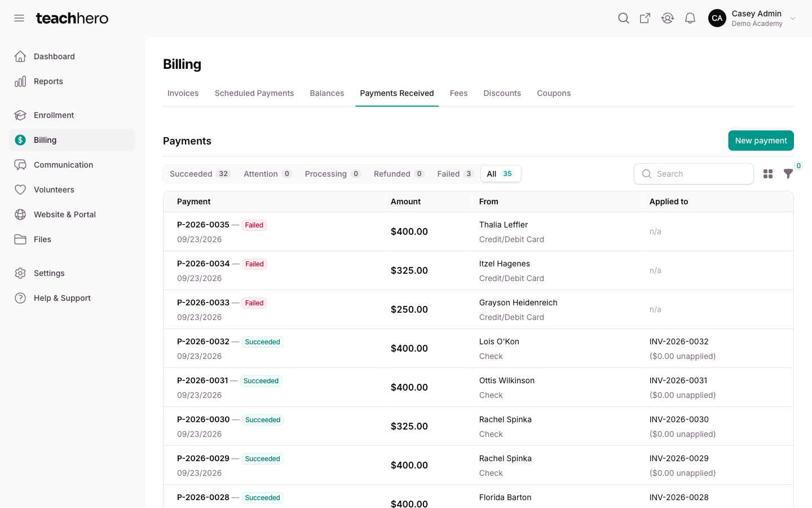Go to the Fees tab
Screen dimensions: 812x508
(458, 93)
